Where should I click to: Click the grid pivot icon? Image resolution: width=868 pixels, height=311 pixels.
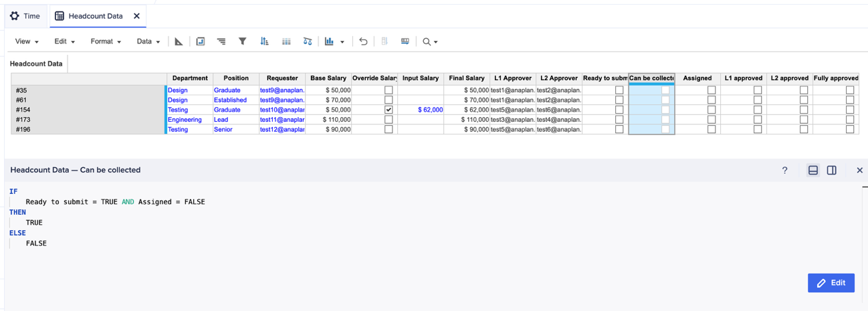click(x=286, y=41)
